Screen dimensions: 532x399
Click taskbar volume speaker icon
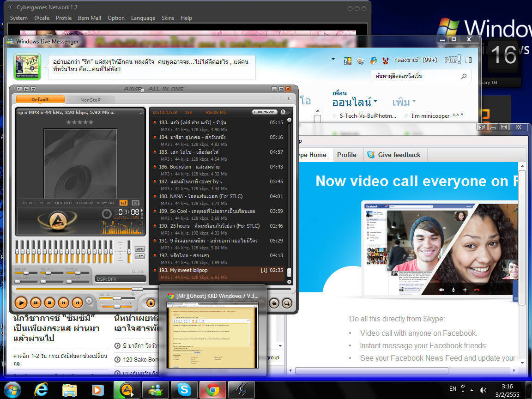coord(483,390)
